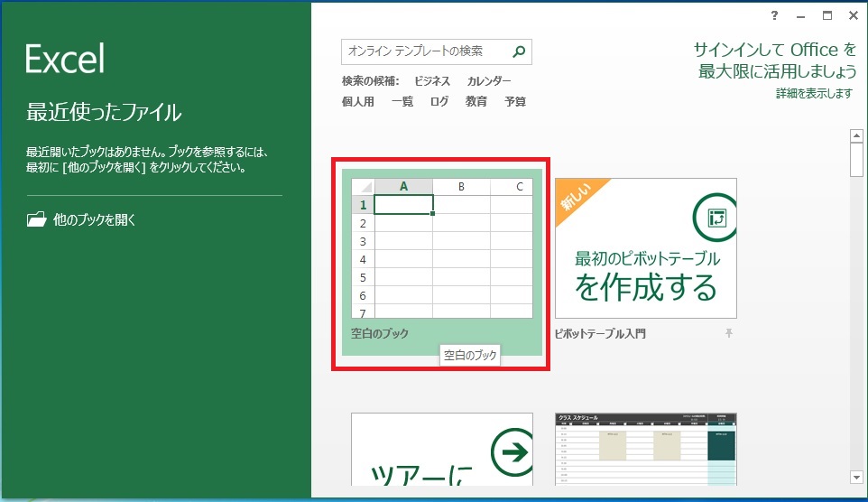The width and height of the screenshot is (868, 502).
Task: Minimize the Excel window
Action: pos(800,16)
